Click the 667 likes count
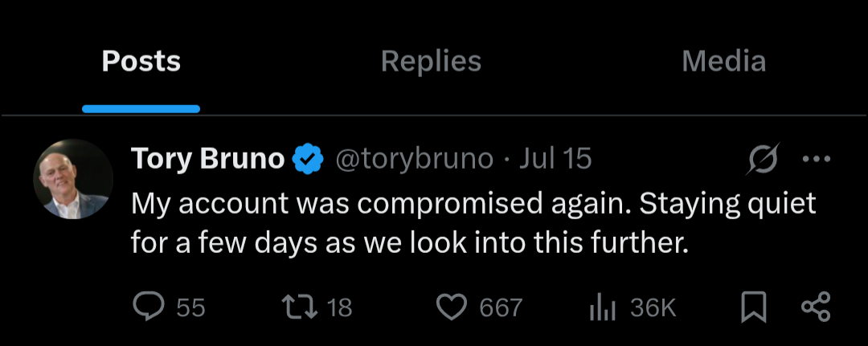868x346 pixels. [501, 307]
